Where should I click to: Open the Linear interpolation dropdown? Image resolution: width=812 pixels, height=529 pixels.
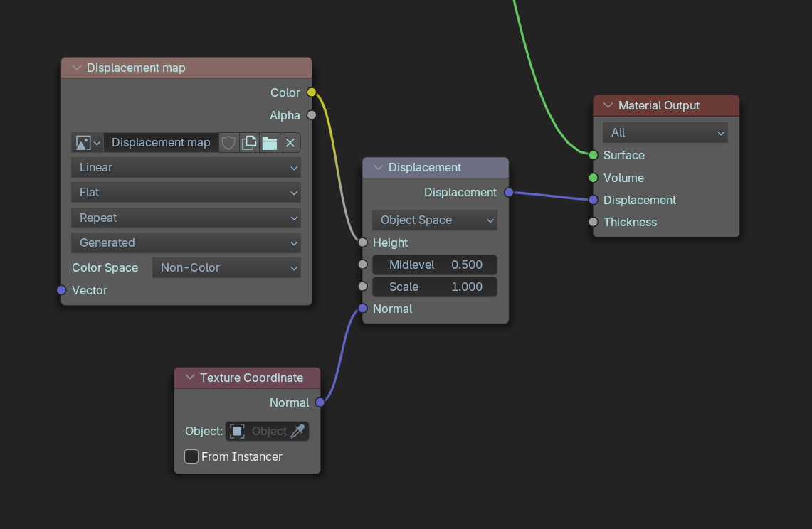[x=186, y=168]
